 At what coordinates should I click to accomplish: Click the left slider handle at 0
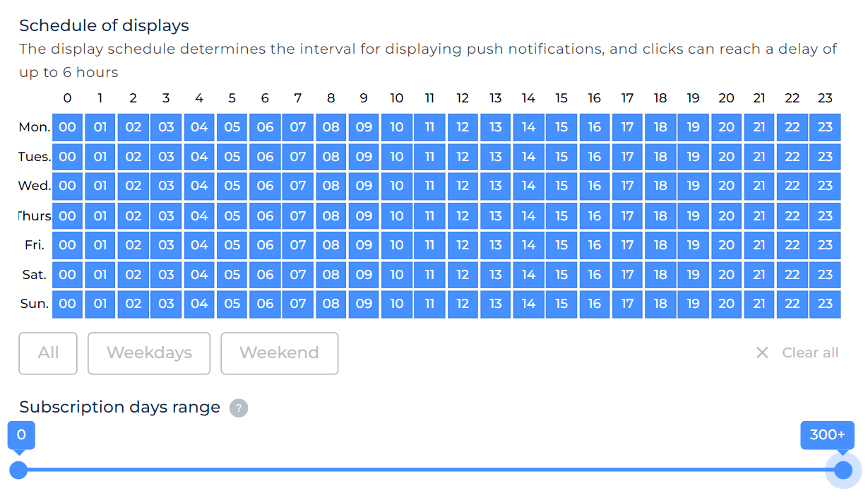(18, 470)
